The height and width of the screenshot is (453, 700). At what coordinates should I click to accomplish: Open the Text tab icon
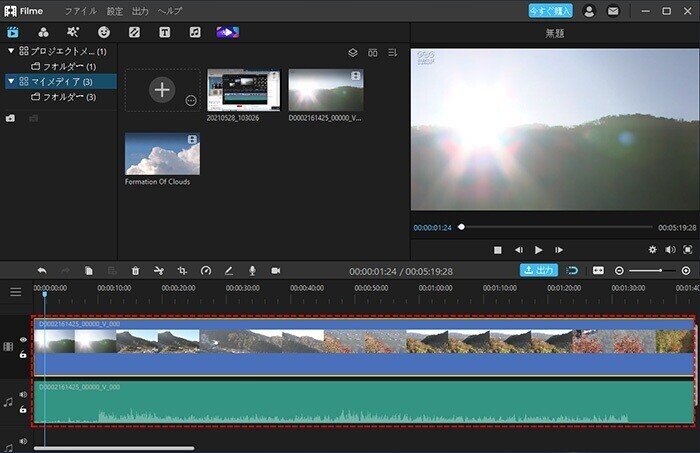coord(165,32)
